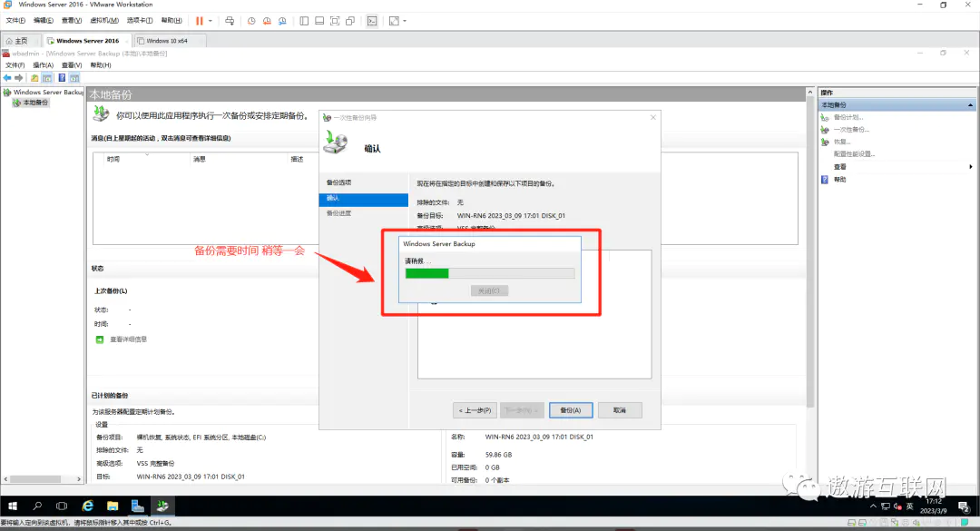Click the 时间 column header
The image size is (980, 531).
[113, 160]
